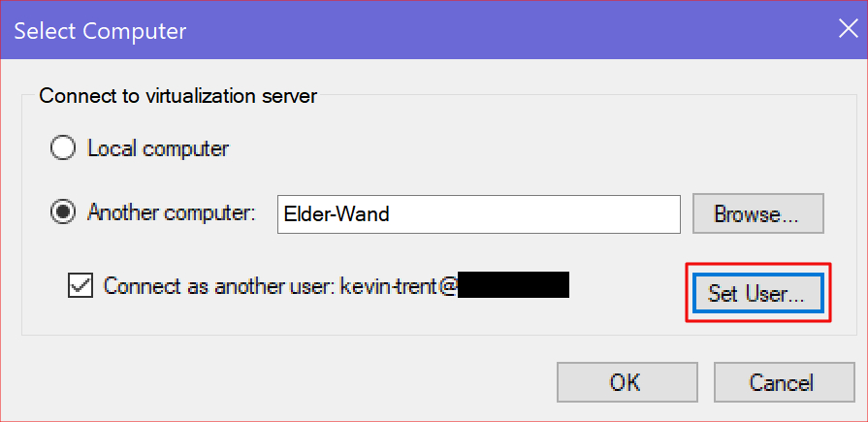
Task: Choose the Another computer radio option
Action: click(x=63, y=213)
